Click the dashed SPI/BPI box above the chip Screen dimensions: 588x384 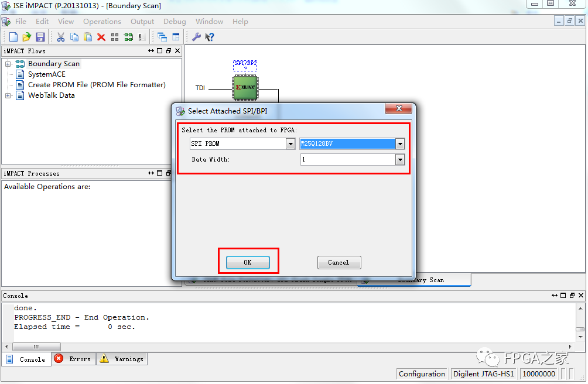pyautogui.click(x=245, y=65)
